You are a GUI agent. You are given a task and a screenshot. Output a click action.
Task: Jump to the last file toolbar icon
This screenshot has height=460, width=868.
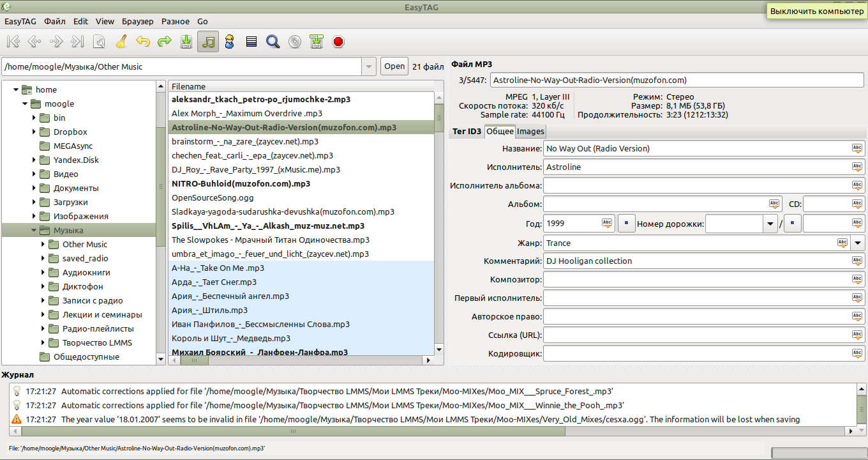78,42
